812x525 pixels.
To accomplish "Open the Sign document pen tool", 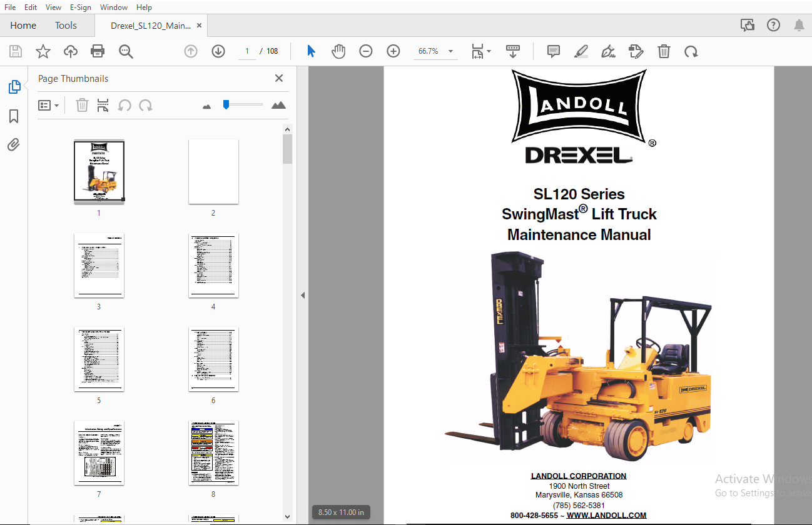I will coord(608,51).
